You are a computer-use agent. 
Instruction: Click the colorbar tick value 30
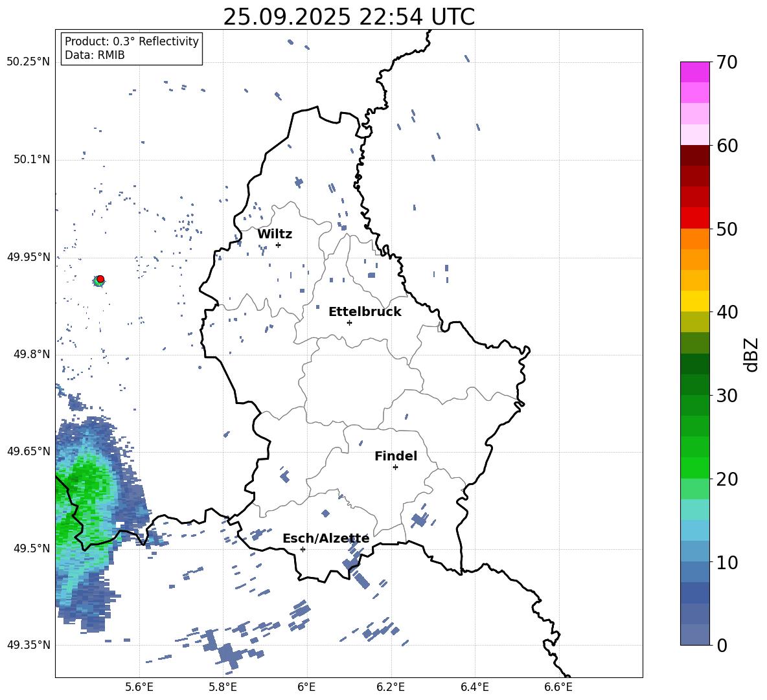727,396
